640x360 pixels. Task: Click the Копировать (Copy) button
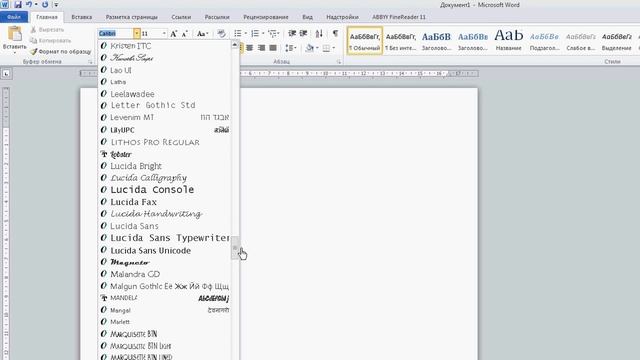click(51, 41)
